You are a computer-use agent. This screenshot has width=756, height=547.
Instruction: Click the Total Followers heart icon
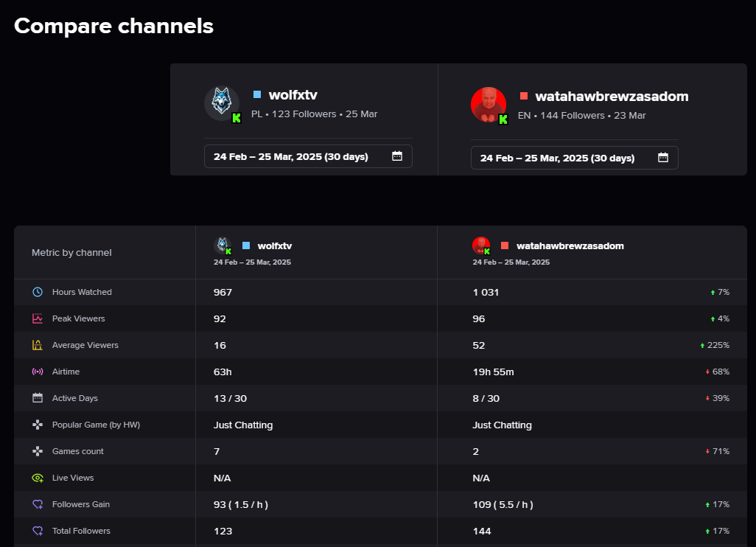pyautogui.click(x=38, y=531)
